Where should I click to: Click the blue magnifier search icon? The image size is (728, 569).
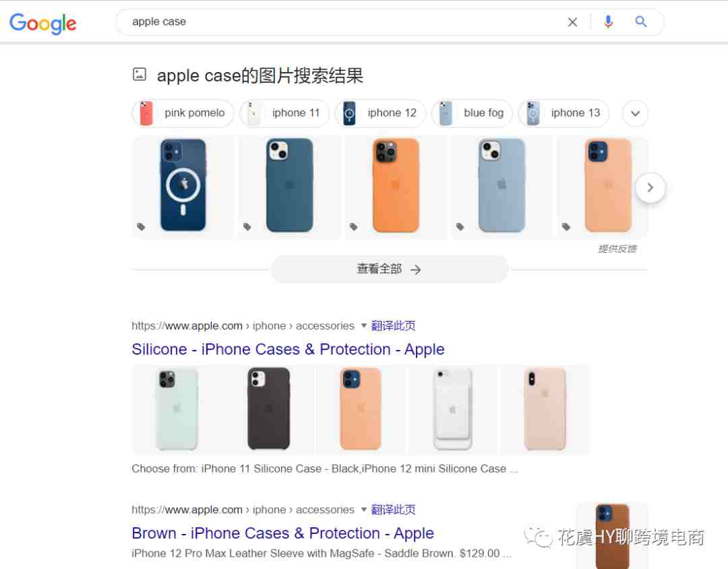[x=641, y=22]
